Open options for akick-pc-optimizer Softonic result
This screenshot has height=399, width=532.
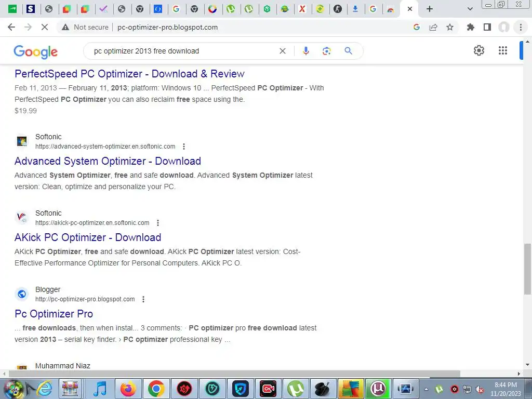pos(158,222)
